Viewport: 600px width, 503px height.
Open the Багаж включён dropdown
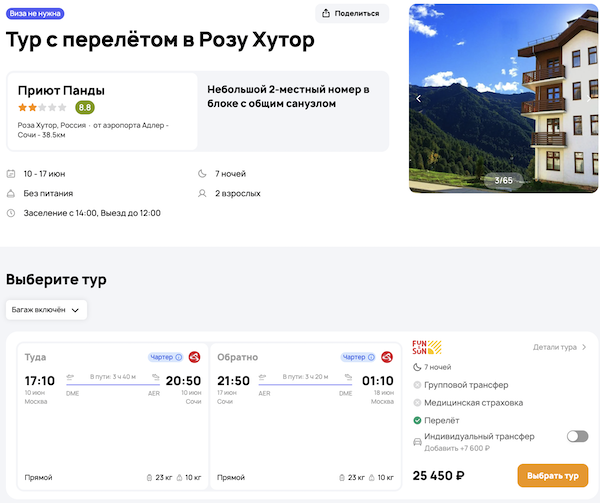pos(46,310)
